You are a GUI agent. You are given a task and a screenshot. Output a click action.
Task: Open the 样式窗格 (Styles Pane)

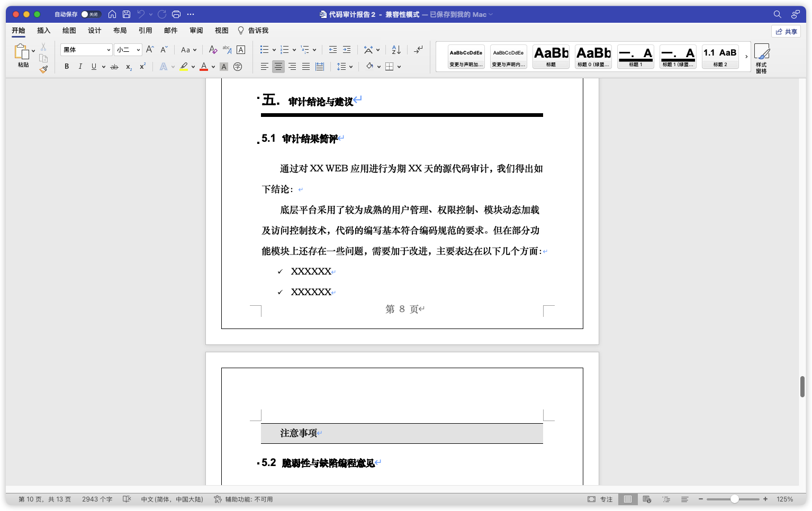click(762, 58)
